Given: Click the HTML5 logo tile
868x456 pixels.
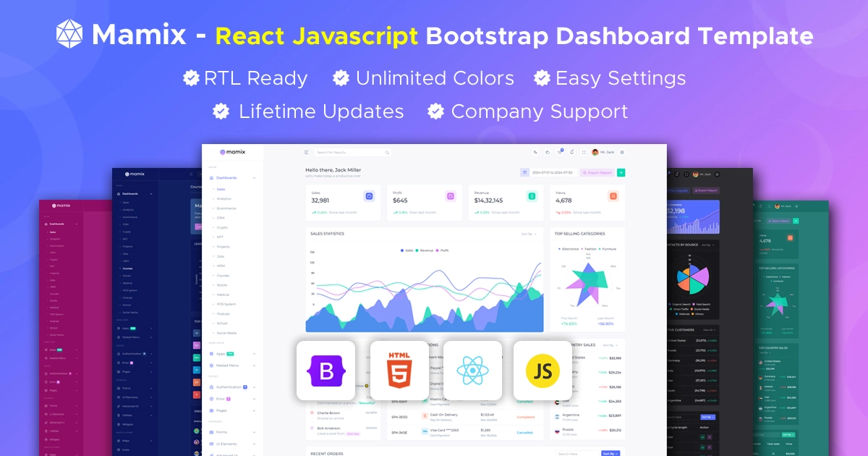Looking at the screenshot, I should click(x=399, y=371).
